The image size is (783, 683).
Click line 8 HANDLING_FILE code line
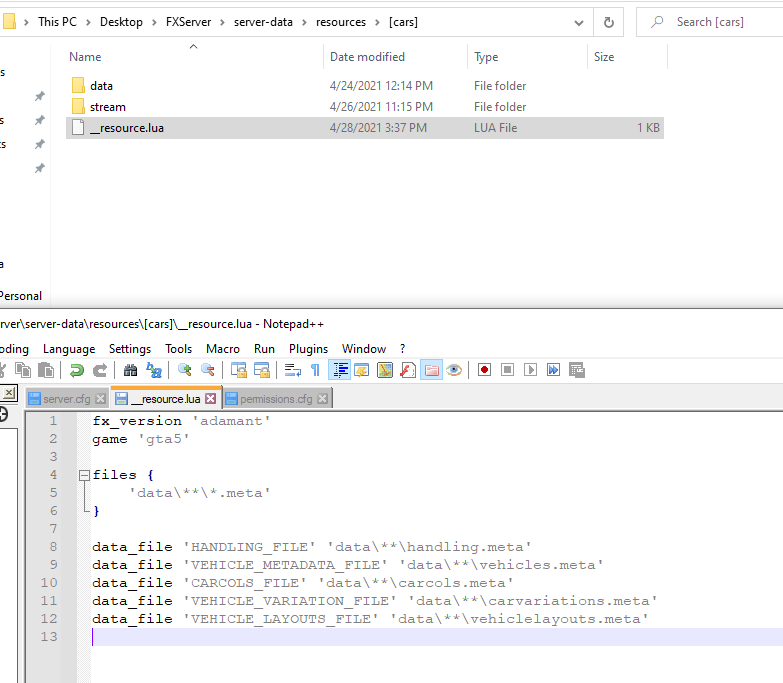point(312,547)
